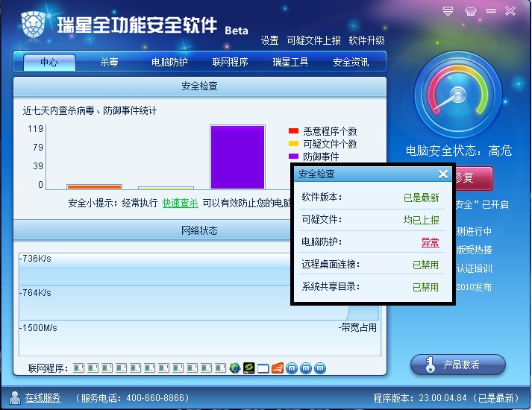Click the 2010发布 news link
Image resolution: width=532 pixels, height=410 pixels.
click(x=474, y=287)
